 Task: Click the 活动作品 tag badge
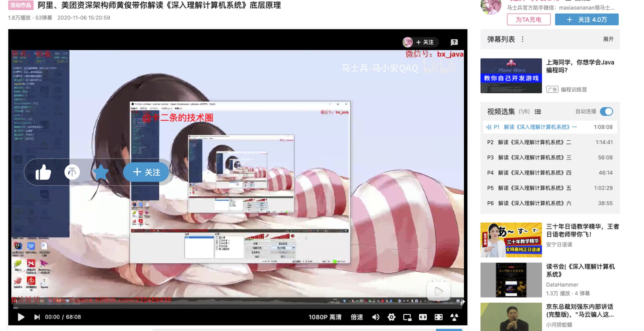pyautogui.click(x=21, y=5)
